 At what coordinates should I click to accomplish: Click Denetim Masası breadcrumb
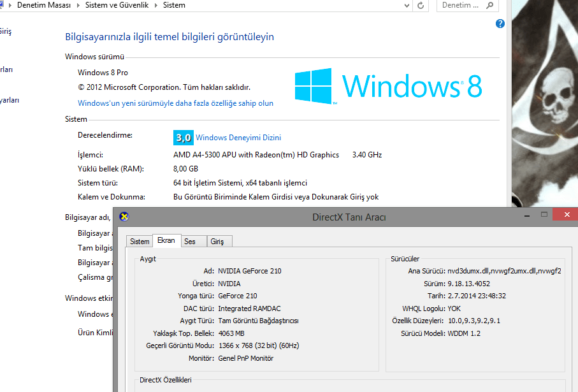coord(44,6)
